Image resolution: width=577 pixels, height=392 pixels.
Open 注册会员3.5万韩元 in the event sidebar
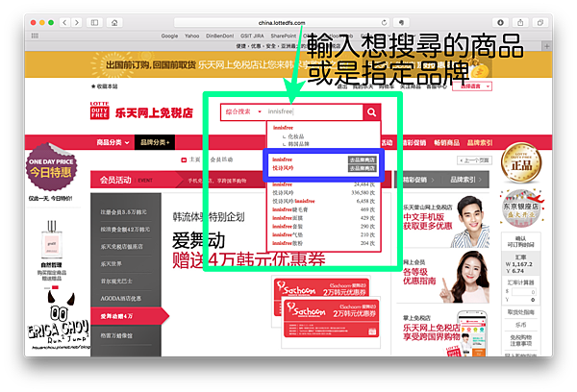point(124,212)
